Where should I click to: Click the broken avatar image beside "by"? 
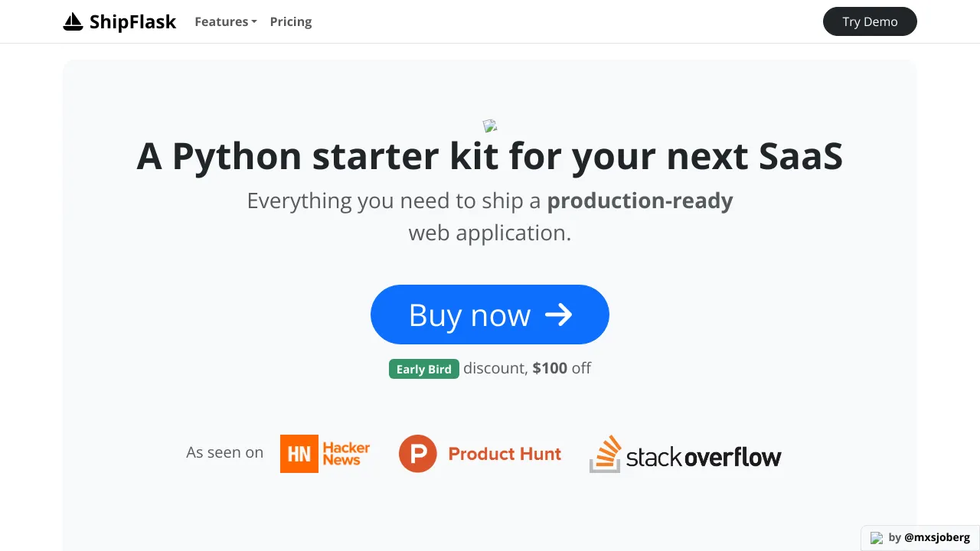[877, 538]
